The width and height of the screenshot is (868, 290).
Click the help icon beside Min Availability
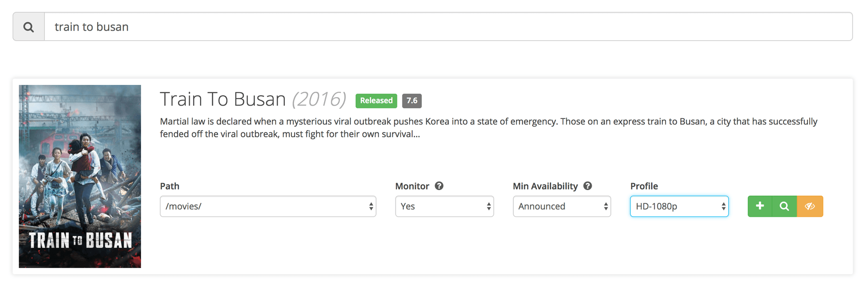coord(587,186)
